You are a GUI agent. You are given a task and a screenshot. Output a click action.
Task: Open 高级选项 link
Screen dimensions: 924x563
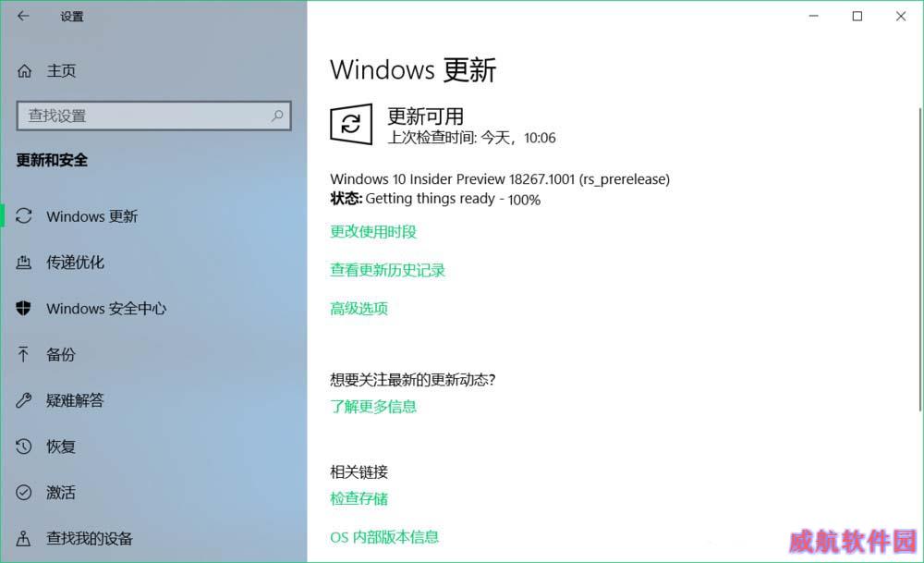pyautogui.click(x=359, y=309)
